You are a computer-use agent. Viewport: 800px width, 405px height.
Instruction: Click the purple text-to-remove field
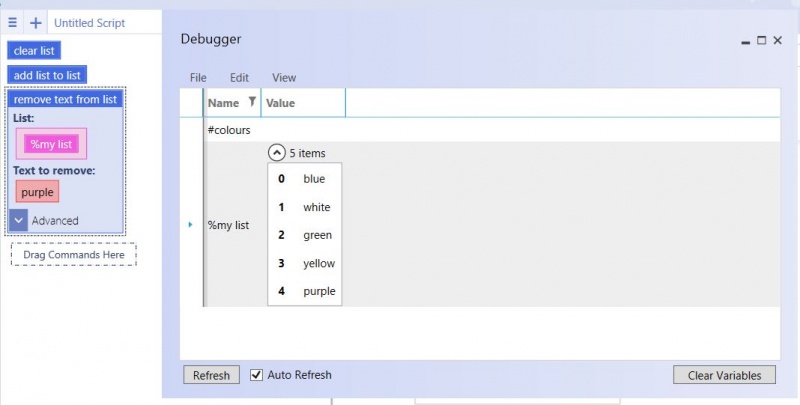tap(37, 192)
